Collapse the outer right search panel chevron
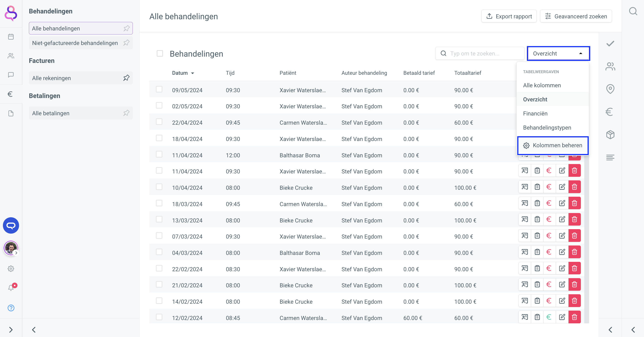 click(633, 330)
